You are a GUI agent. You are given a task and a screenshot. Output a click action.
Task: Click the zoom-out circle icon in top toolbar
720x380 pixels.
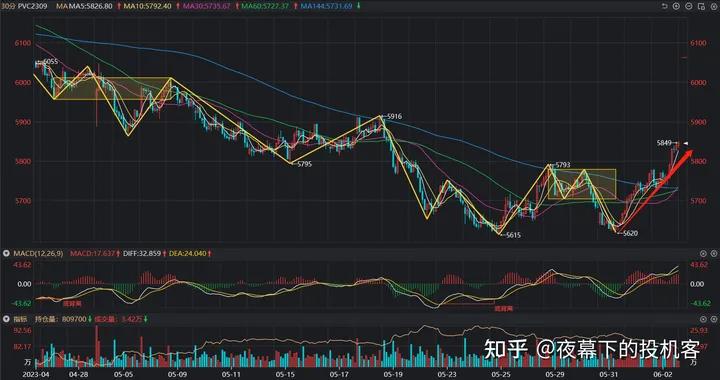[x=688, y=6]
